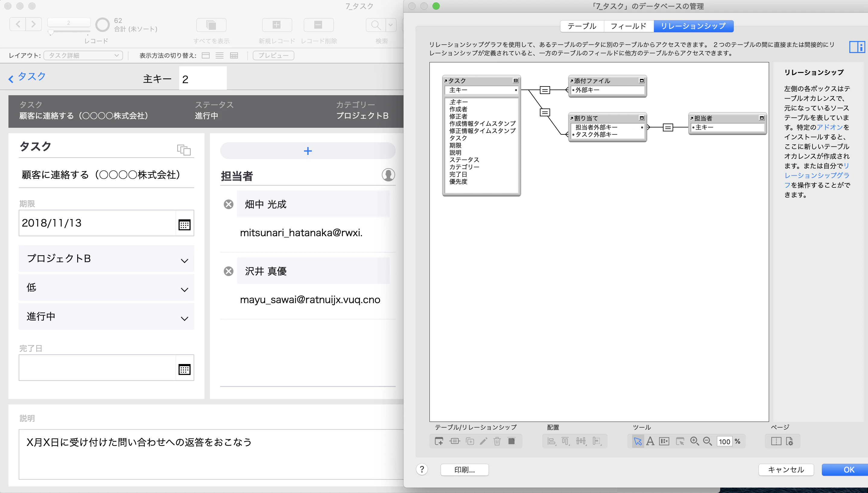The height and width of the screenshot is (493, 868).
Task: Collapse the 担当者 table occurrence box
Action: tap(762, 118)
